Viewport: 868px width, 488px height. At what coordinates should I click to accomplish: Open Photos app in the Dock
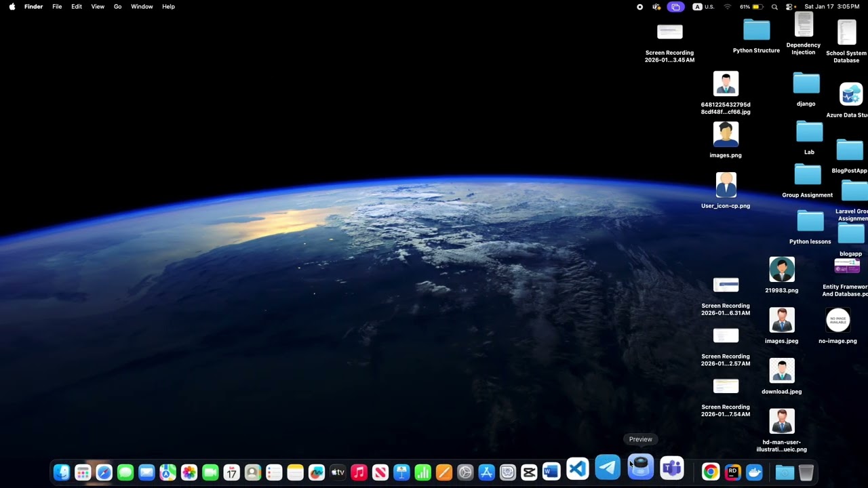pyautogui.click(x=189, y=472)
